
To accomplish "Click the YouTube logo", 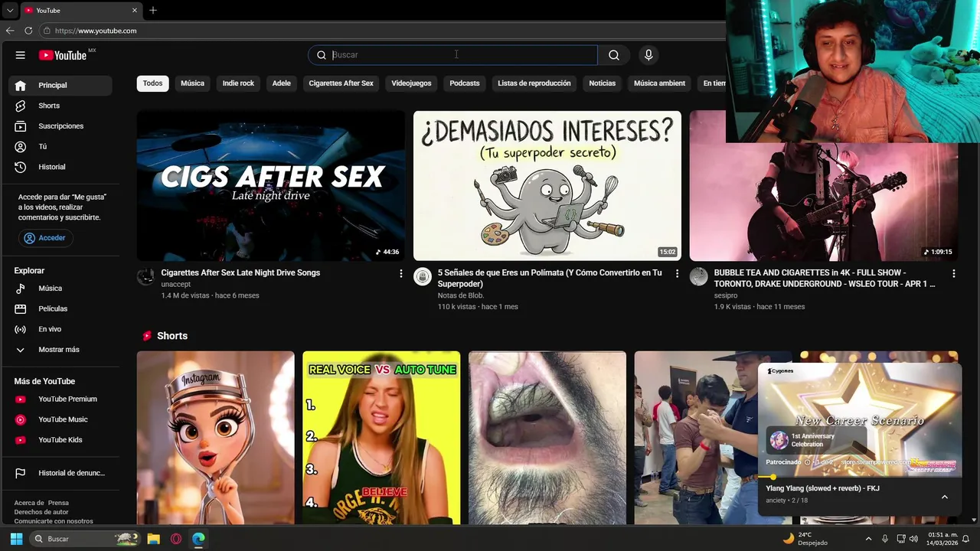I will (63, 55).
